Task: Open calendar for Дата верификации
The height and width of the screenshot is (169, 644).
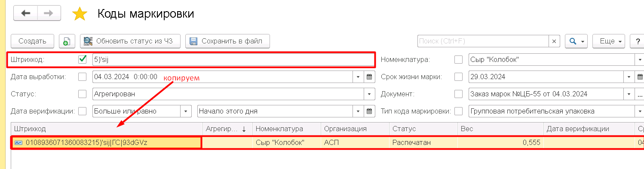Action: click(x=370, y=111)
